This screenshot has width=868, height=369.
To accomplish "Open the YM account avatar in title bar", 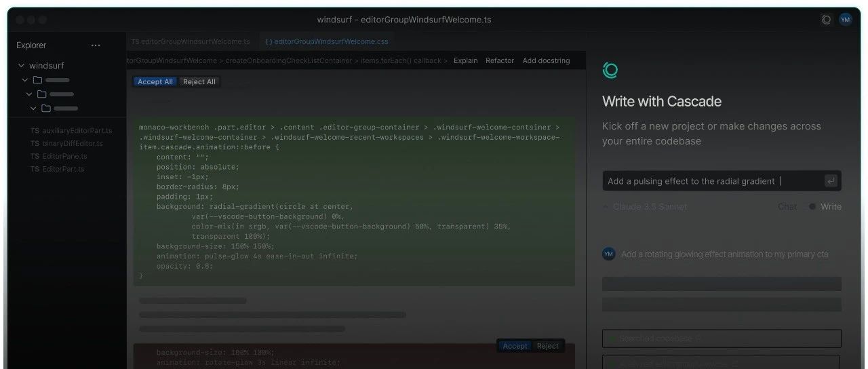I will pyautogui.click(x=845, y=20).
